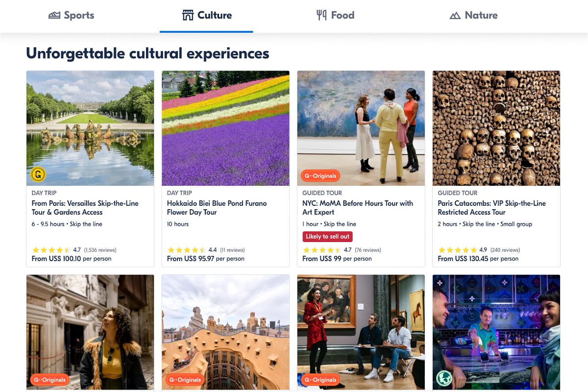Click Originals badge on woman in fur jacket photo
The width and height of the screenshot is (588, 392).
coord(49,380)
